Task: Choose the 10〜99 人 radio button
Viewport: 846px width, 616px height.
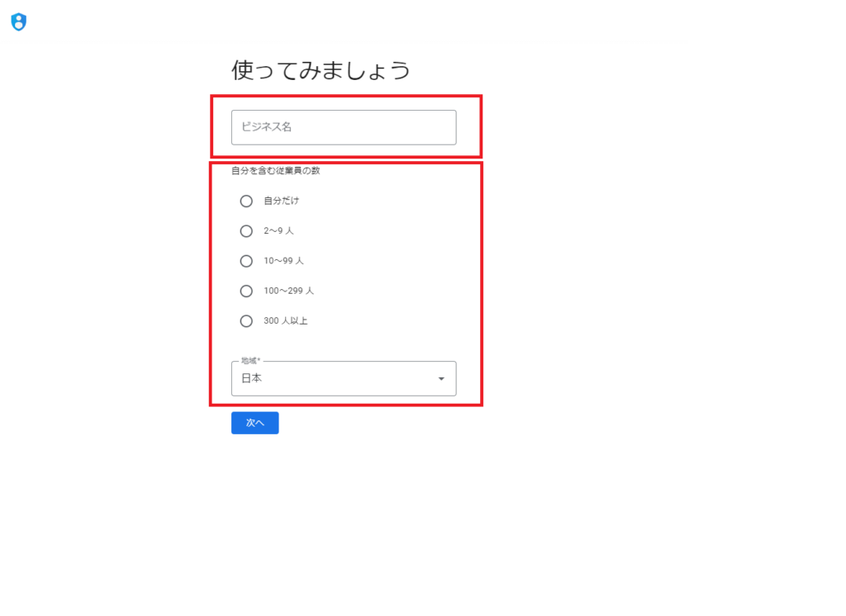Action: (x=246, y=261)
